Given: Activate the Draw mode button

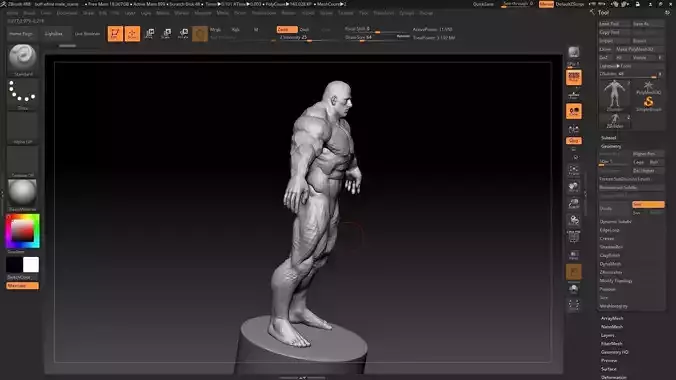Looking at the screenshot, I should pos(132,34).
